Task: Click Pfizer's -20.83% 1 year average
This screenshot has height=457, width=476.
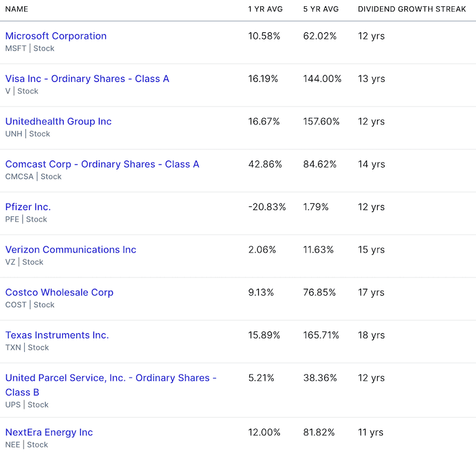Action: pyautogui.click(x=267, y=207)
